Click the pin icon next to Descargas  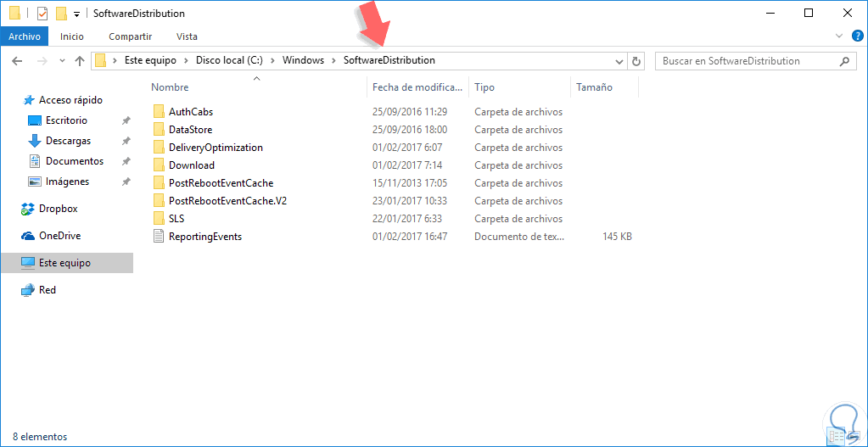tap(126, 141)
